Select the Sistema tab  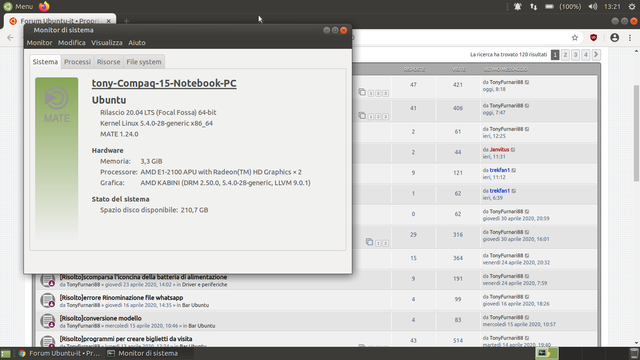[x=45, y=62]
